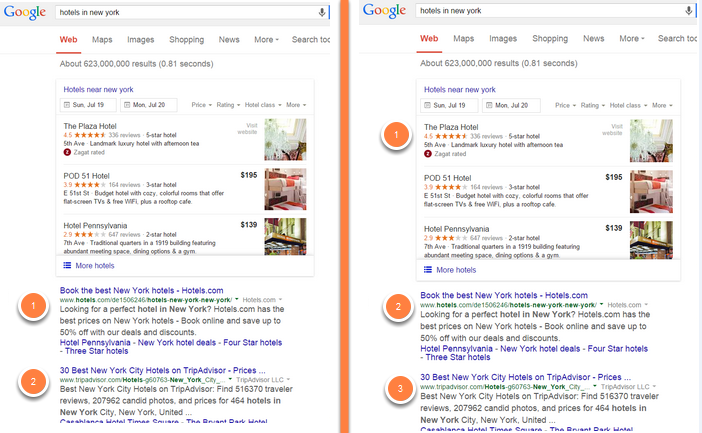Select the Web tab on the right page

429,39
